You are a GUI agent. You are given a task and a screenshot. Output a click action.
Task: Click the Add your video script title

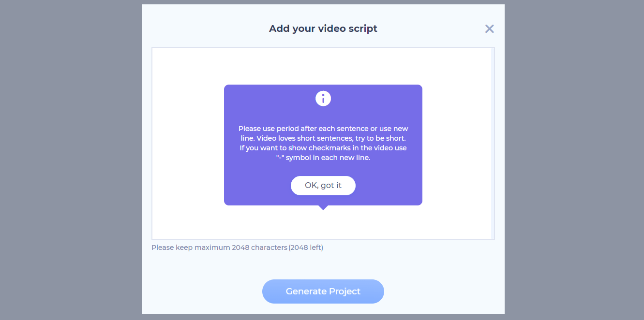coord(323,29)
